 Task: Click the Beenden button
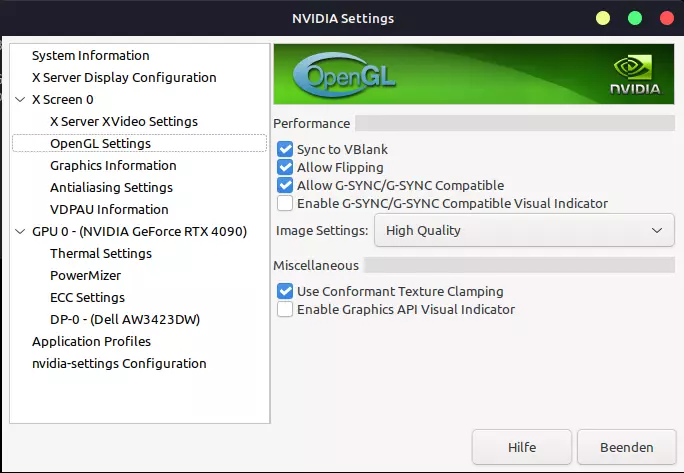(626, 447)
